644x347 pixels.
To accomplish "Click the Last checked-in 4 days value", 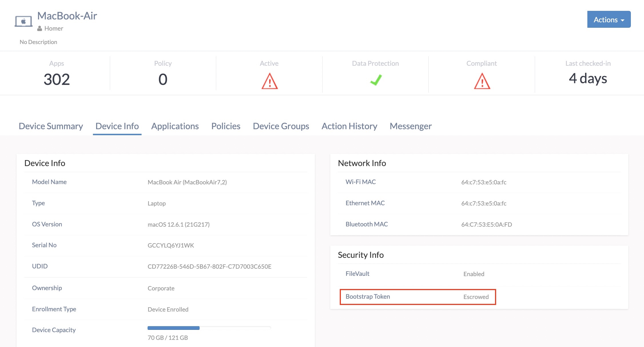I will [x=588, y=79].
